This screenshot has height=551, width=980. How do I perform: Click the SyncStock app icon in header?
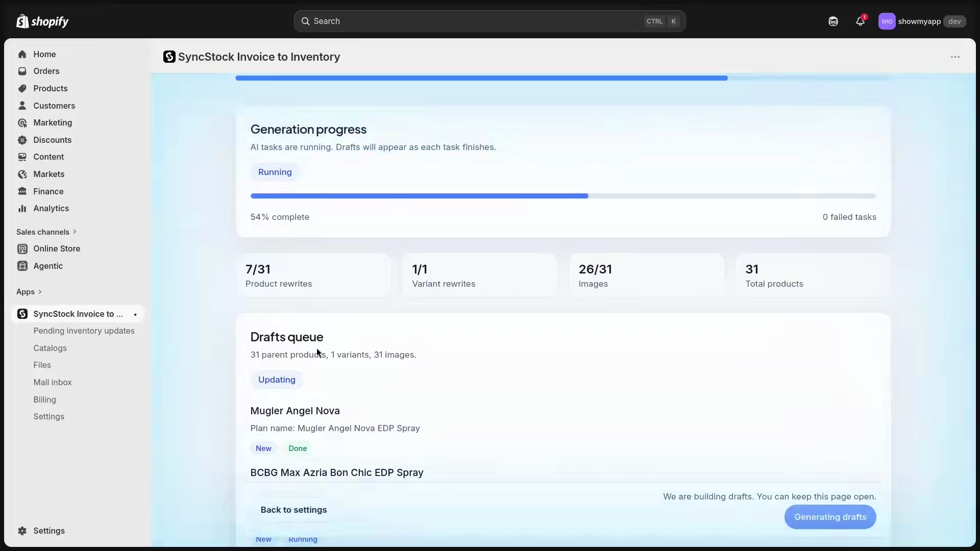(169, 57)
